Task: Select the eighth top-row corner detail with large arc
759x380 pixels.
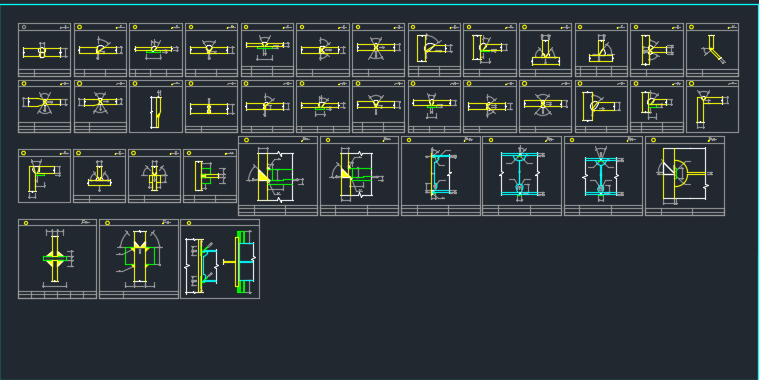Action: pyautogui.click(x=434, y=50)
